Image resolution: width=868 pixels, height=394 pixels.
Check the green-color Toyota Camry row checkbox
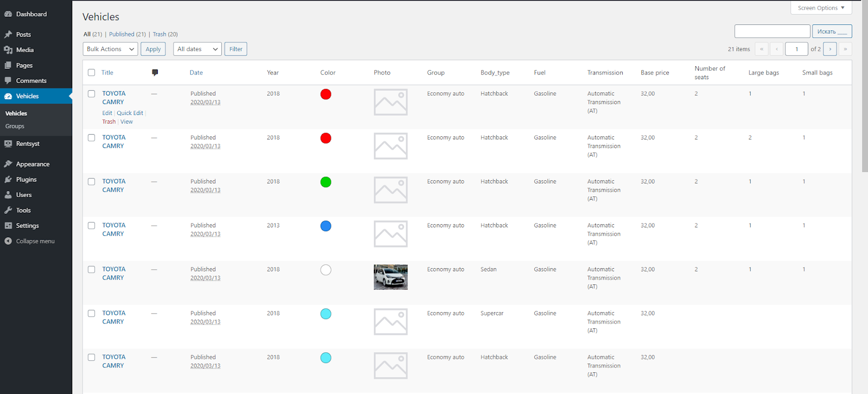point(92,182)
